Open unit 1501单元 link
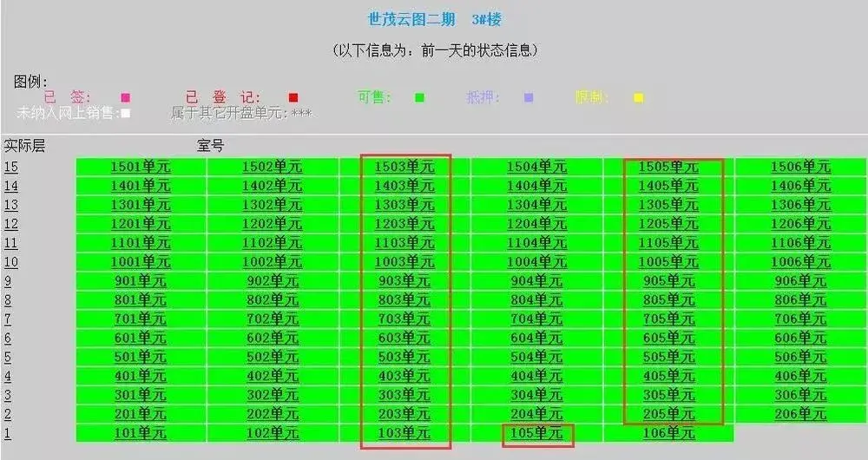Viewport: 868px width, 460px height. pyautogui.click(x=141, y=167)
